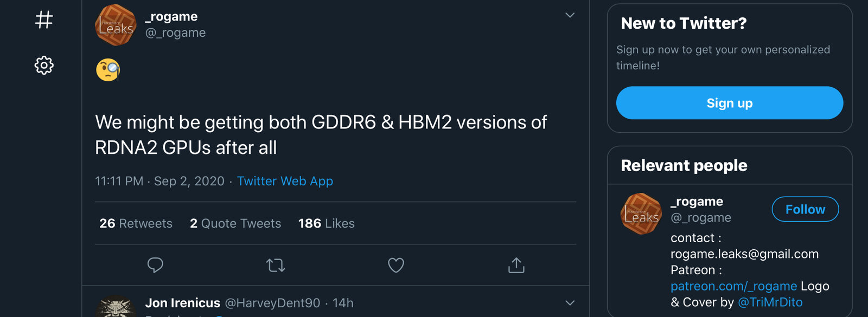Open the Twitter Web App link
The width and height of the screenshot is (868, 317).
(x=285, y=181)
